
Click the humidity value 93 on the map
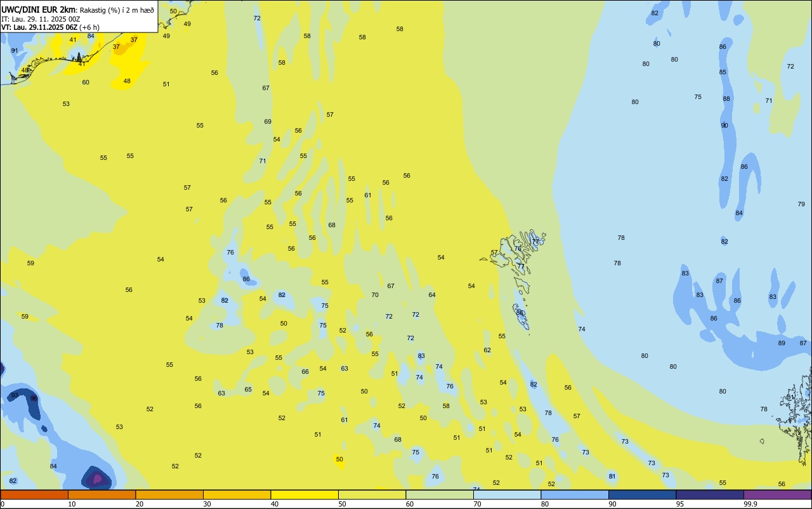[x=15, y=395]
